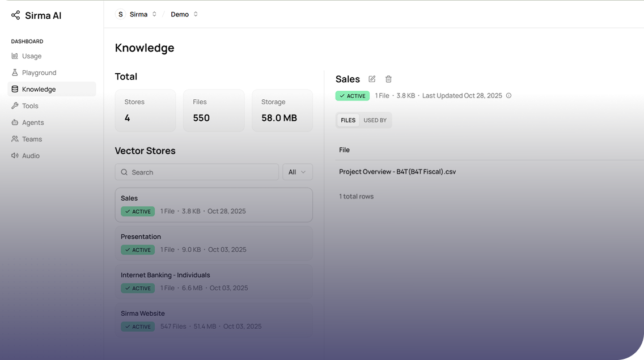Image resolution: width=644 pixels, height=360 pixels.
Task: Open the Playground flask icon
Action: [15, 73]
